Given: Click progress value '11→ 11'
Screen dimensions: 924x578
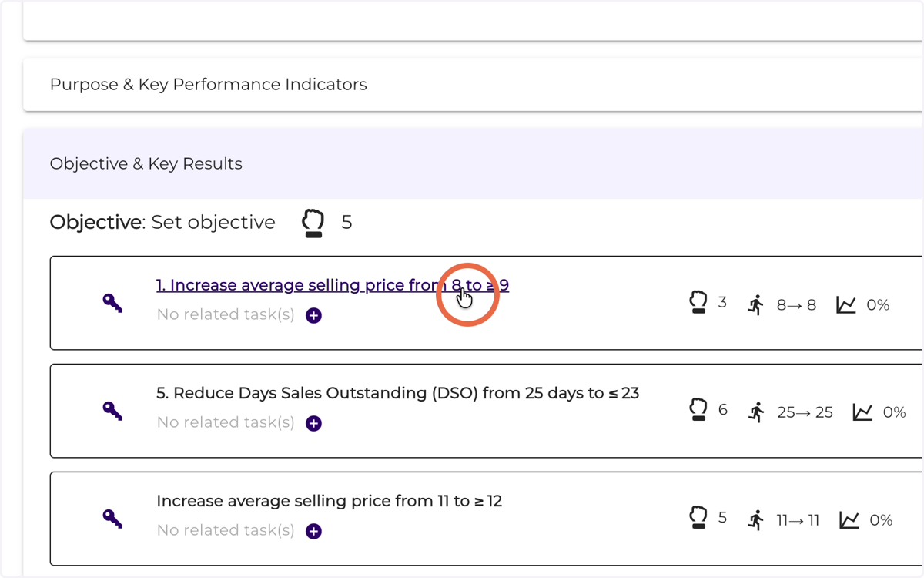Looking at the screenshot, I should click(x=798, y=520).
